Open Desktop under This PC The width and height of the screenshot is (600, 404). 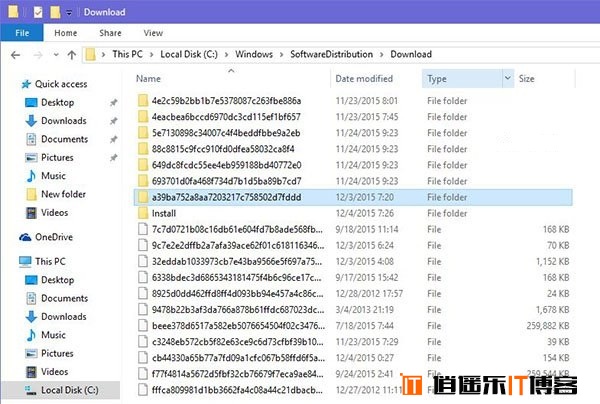click(49, 280)
